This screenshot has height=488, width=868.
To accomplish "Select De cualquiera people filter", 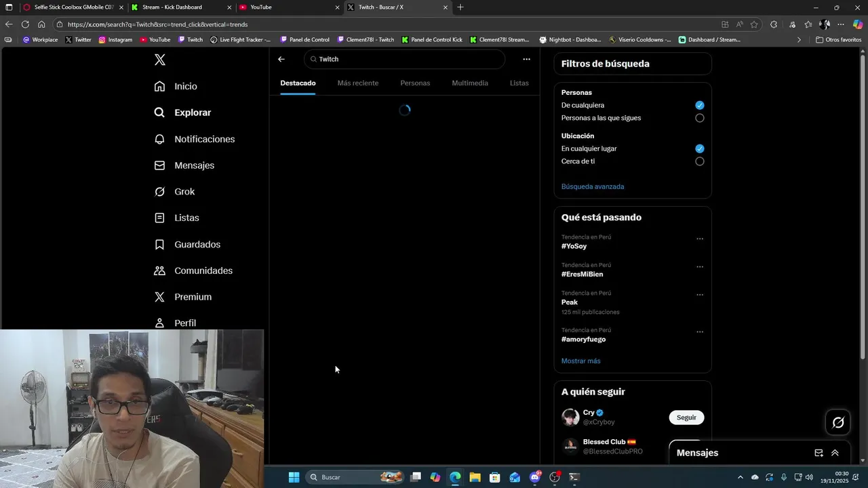I will click(700, 105).
